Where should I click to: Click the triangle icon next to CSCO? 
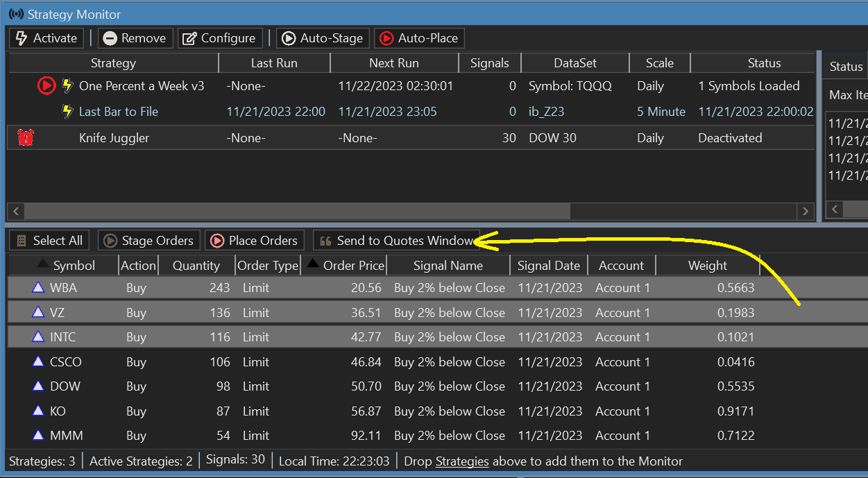coord(38,361)
